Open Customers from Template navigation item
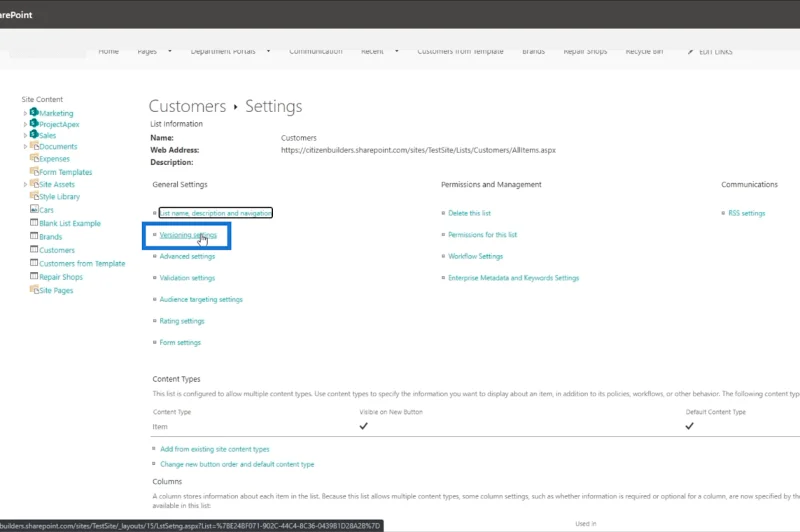Viewport: 800px width, 532px height. pyautogui.click(x=460, y=51)
